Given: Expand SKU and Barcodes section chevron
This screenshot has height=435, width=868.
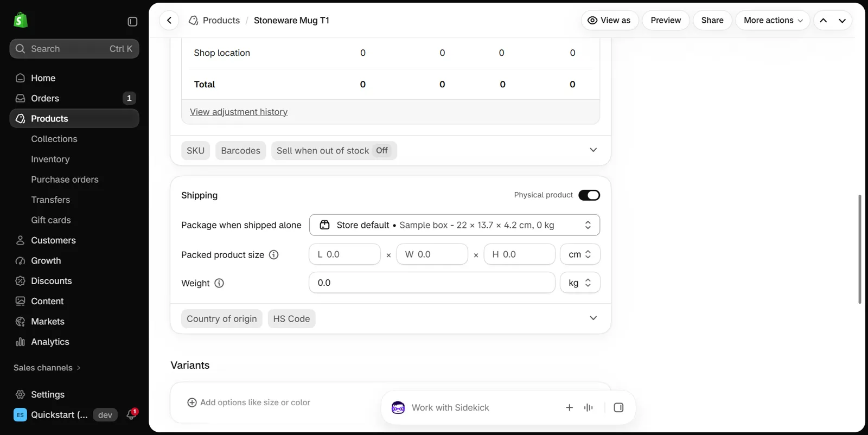Looking at the screenshot, I should tap(593, 150).
